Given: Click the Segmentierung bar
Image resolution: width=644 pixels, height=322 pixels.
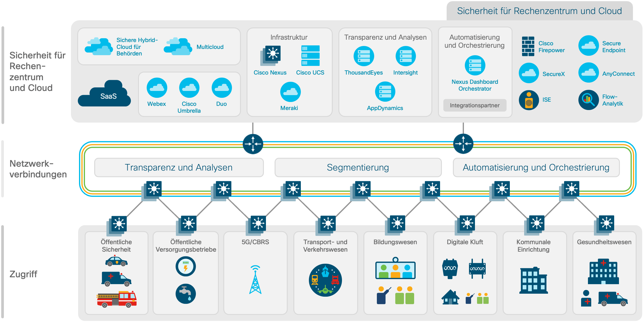Looking at the screenshot, I should tap(358, 168).
